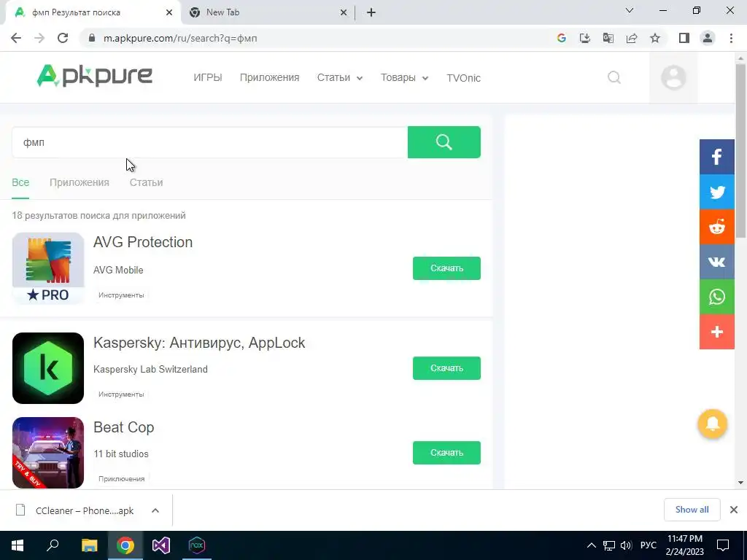
Task: Switch to the Статьи results tab
Action: point(146,182)
